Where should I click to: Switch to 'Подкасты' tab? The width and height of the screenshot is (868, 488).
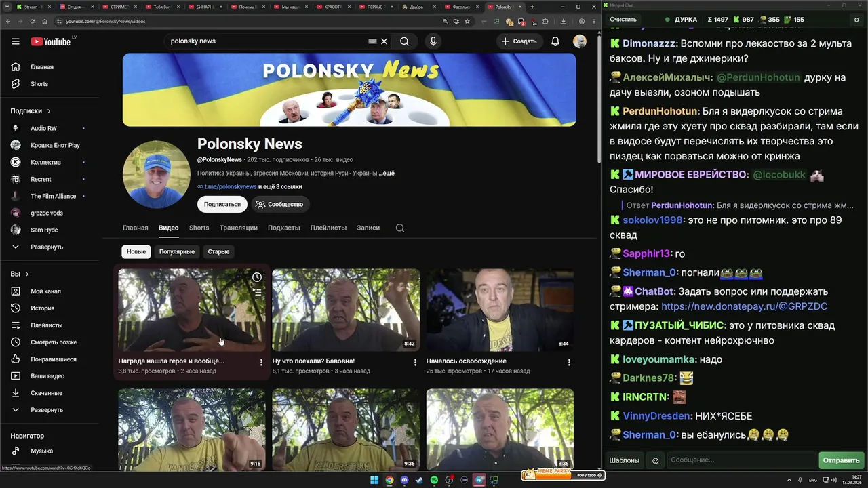tap(284, 228)
